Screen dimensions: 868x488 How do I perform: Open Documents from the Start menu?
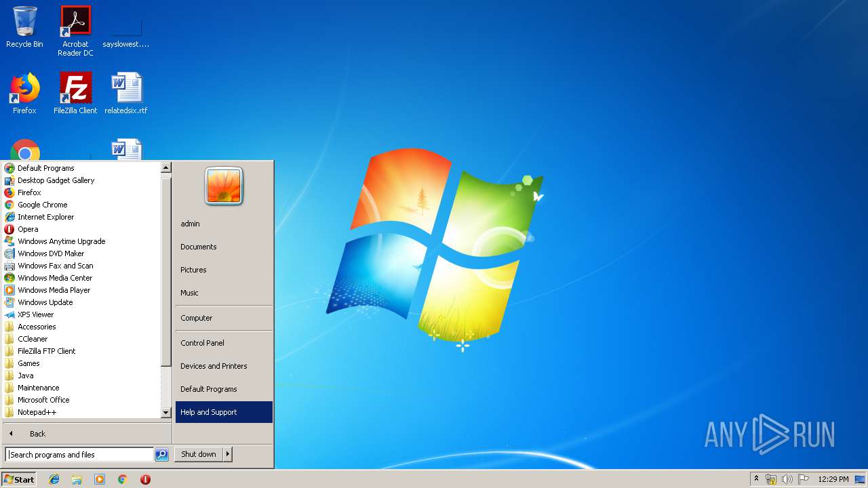224,247
